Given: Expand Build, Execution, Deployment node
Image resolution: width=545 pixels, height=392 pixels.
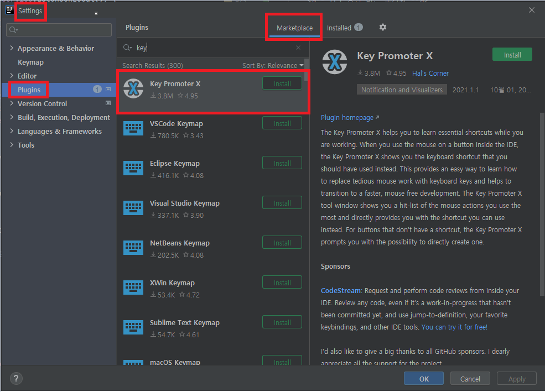Looking at the screenshot, I should pos(12,117).
